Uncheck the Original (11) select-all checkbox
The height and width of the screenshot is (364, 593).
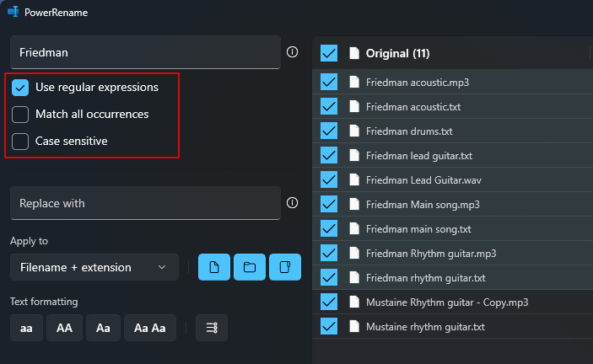pyautogui.click(x=329, y=53)
